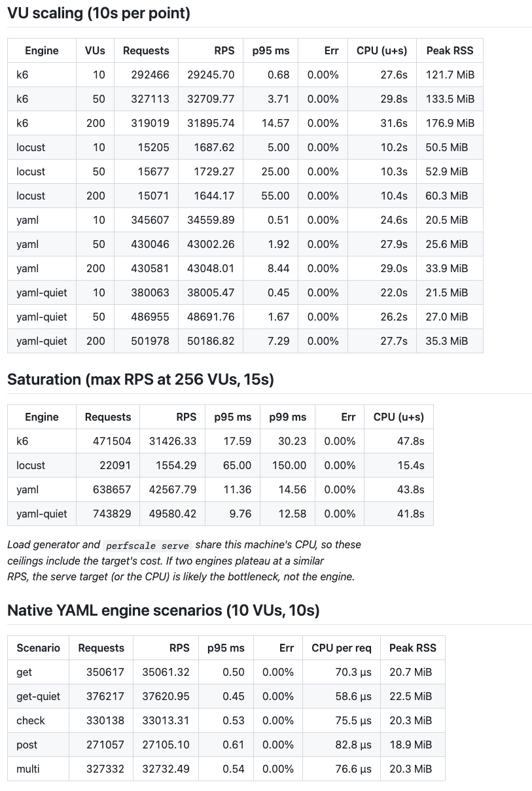Click the CPU per req column header
Screen dimensions: 532x791
coord(342,648)
